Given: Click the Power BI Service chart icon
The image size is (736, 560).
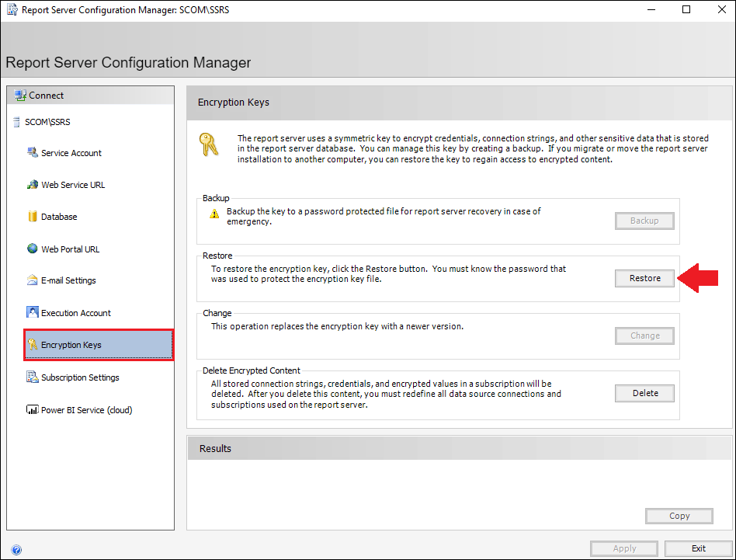Looking at the screenshot, I should pyautogui.click(x=33, y=410).
